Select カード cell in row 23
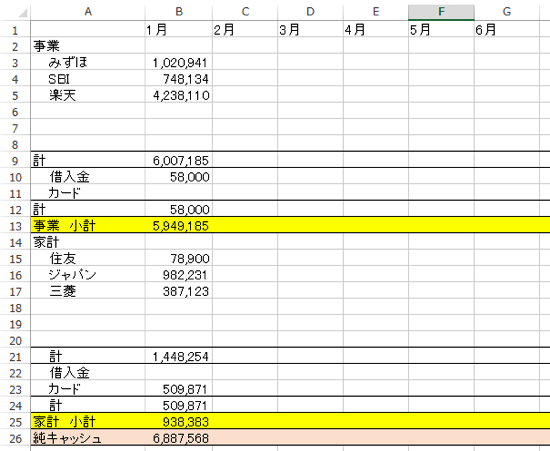 pyautogui.click(x=88, y=389)
